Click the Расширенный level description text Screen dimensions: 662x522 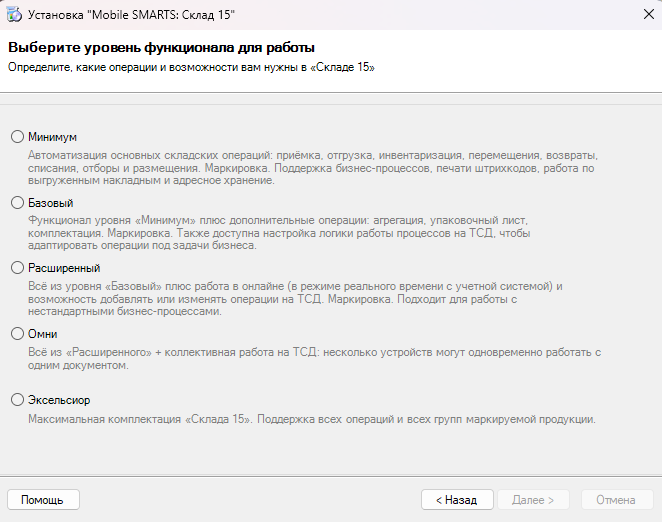click(295, 298)
